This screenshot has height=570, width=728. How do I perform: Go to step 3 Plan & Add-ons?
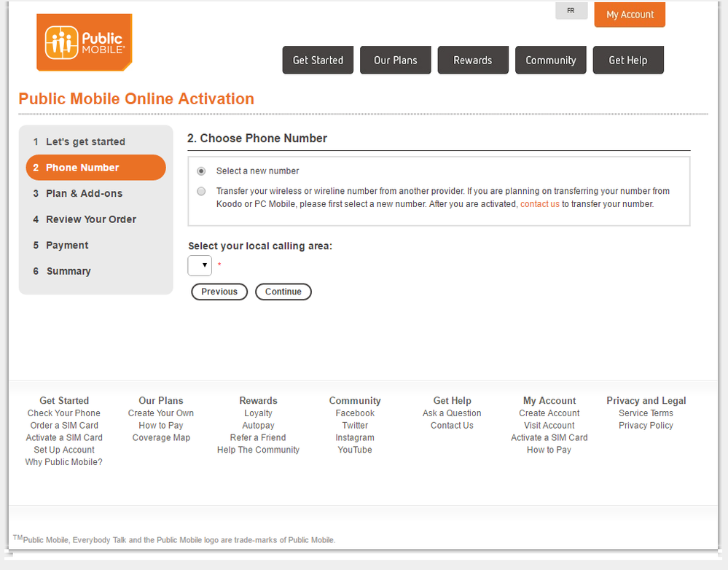pos(84,193)
